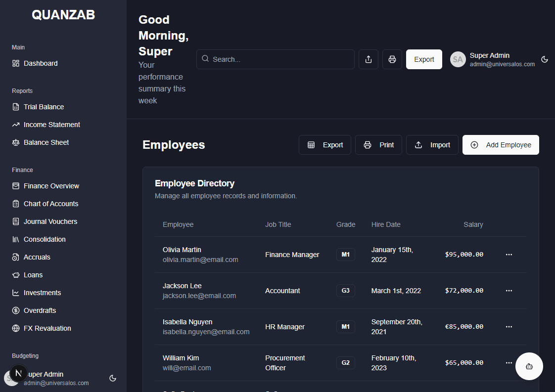Viewport: 555px width, 392px height.
Task: Click the Next.js N badge icon
Action: click(x=18, y=373)
